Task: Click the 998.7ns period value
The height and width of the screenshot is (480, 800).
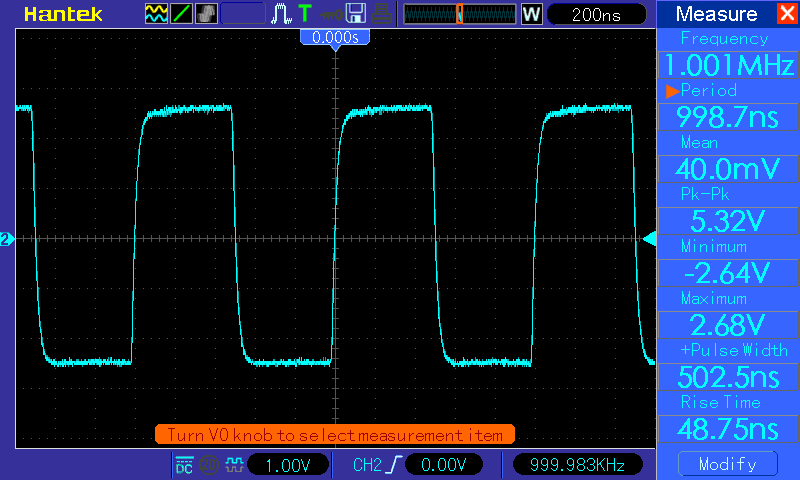Action: point(728,117)
